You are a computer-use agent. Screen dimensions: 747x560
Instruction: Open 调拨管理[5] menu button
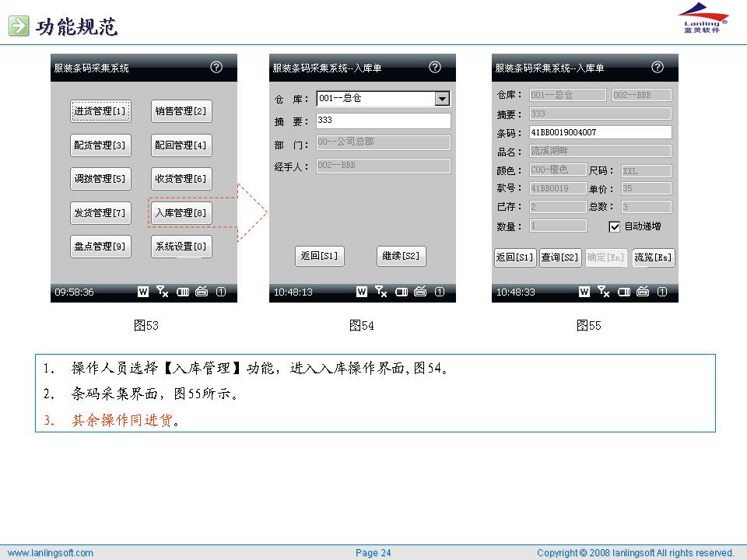tap(100, 179)
